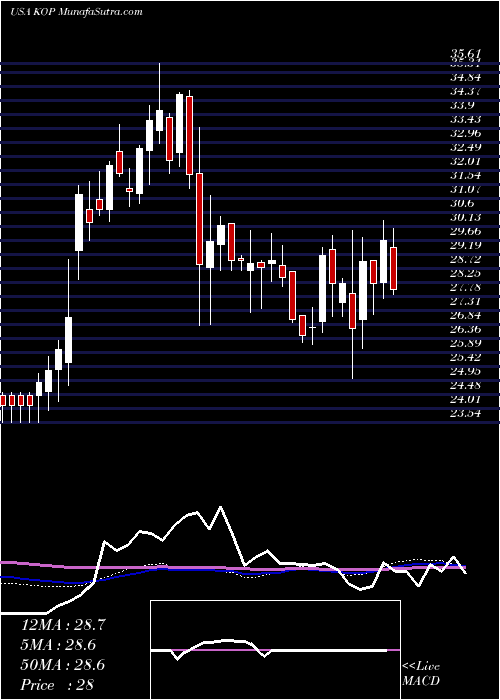Click the 32.96 price axis label
The height and width of the screenshot is (700, 500).
(x=467, y=133)
